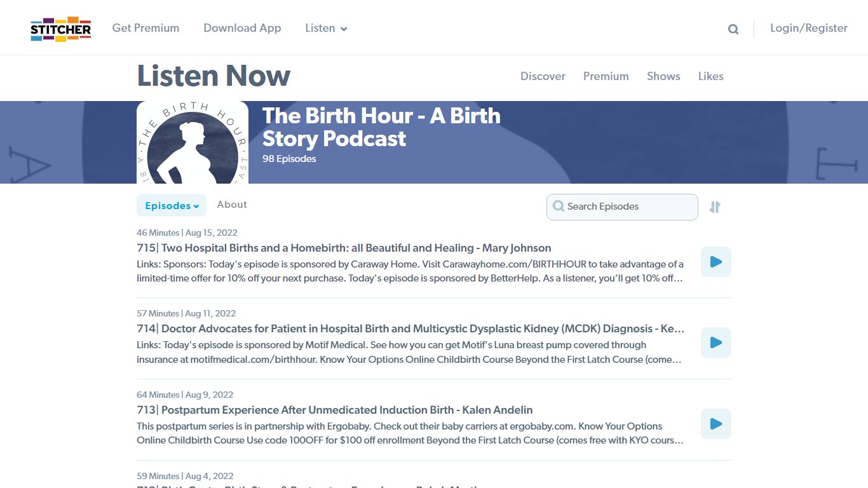
Task: Open episode title 715 Two Hospital Births
Action: [x=344, y=248]
